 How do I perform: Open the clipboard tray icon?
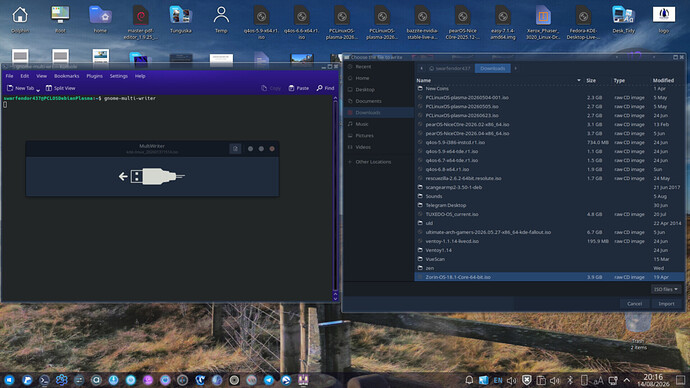541,380
